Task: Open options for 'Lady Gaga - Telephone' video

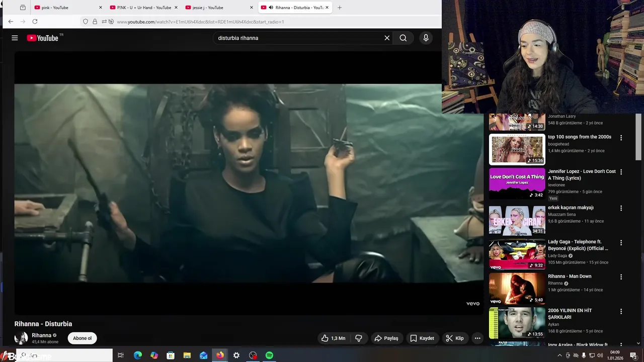Action: pos(621,242)
